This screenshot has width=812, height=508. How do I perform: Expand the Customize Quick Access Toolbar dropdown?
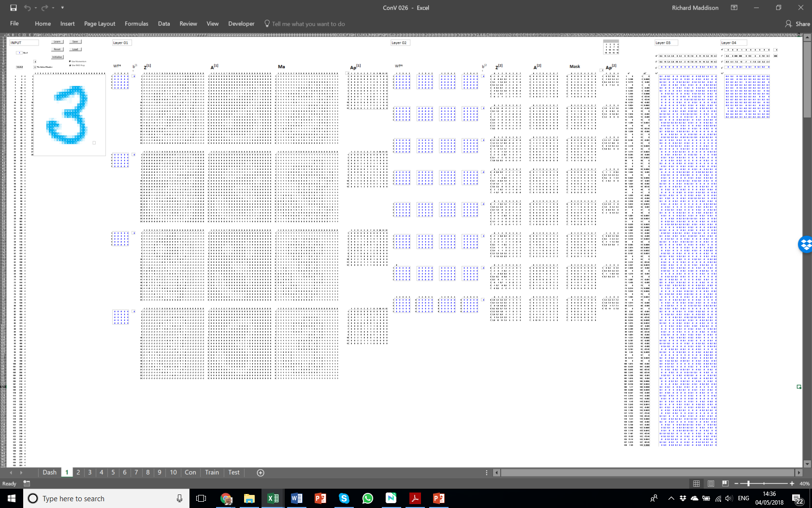click(62, 8)
